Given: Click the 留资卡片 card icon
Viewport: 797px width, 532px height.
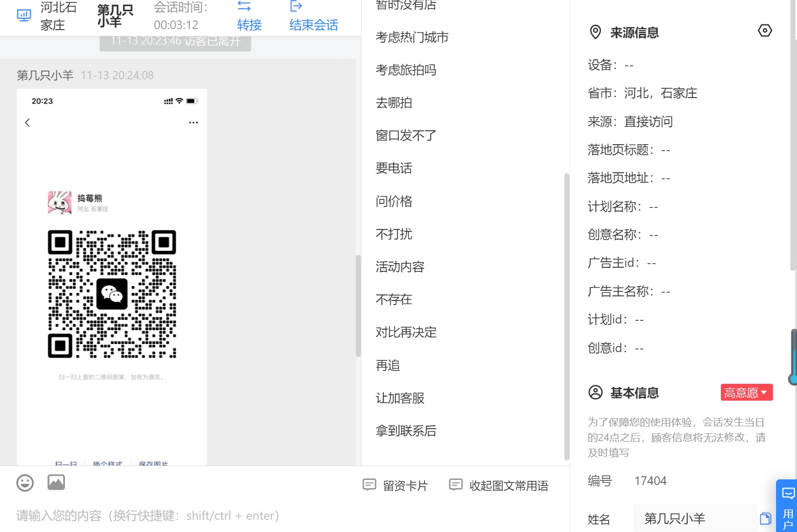Looking at the screenshot, I should coord(369,484).
